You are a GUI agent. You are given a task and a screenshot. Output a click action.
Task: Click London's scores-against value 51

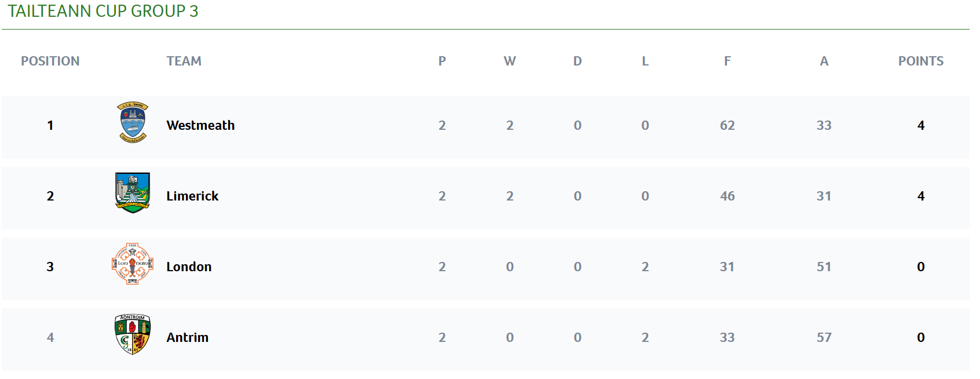824,267
